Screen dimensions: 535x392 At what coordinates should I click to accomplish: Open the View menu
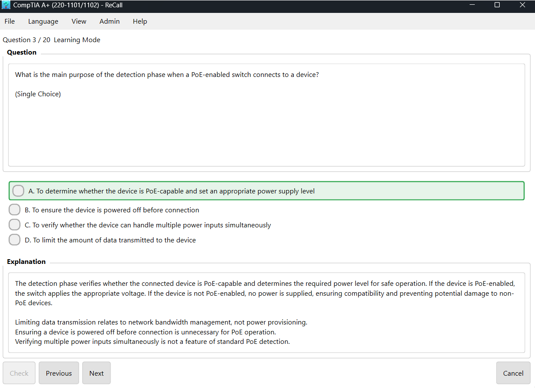coord(79,21)
